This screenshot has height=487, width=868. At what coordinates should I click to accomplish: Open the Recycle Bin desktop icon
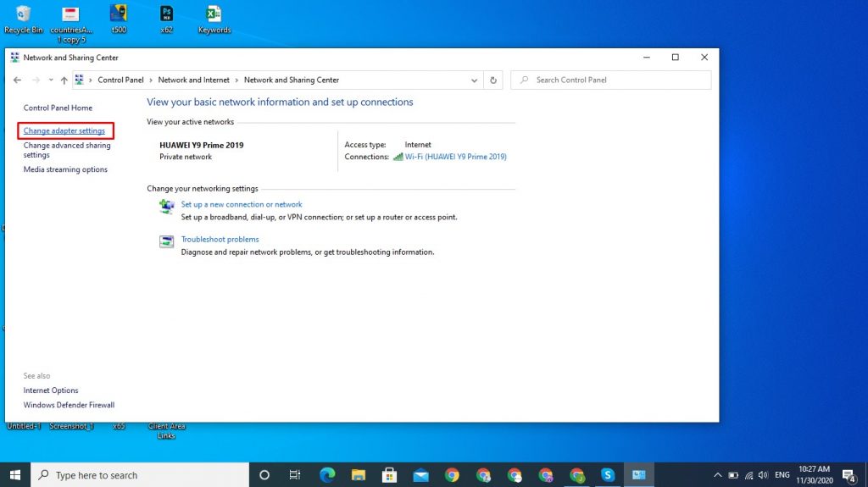pos(23,14)
